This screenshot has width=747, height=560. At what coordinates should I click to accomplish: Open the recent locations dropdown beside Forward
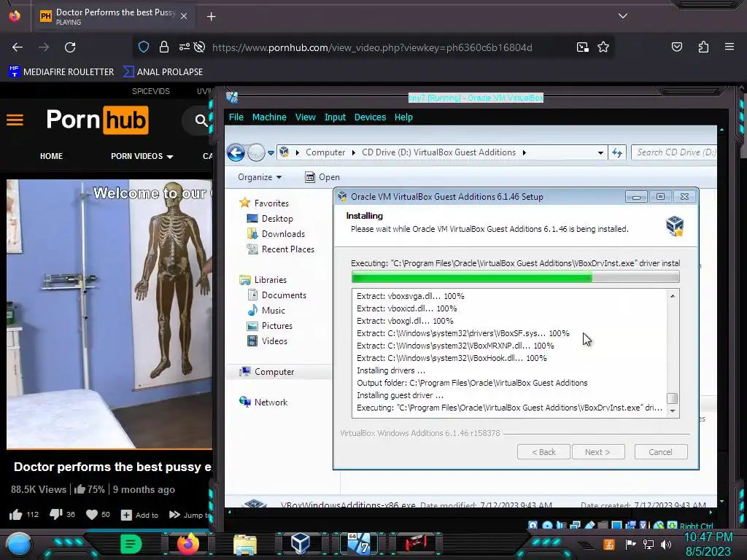click(271, 153)
